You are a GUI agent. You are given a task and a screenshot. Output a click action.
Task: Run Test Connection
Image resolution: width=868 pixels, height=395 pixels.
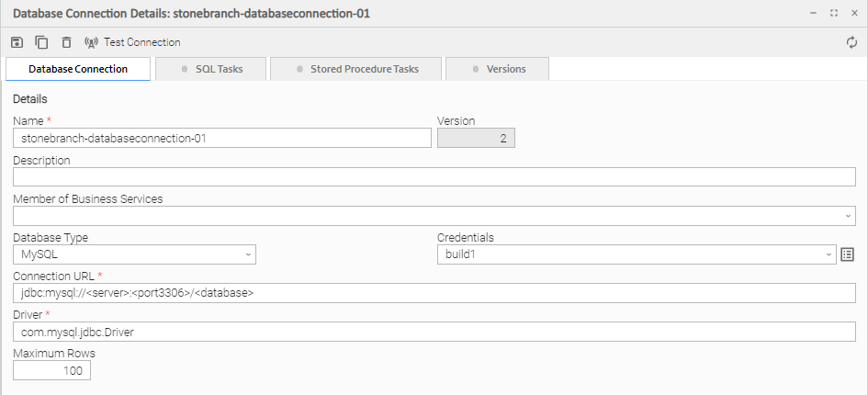pyautogui.click(x=132, y=42)
